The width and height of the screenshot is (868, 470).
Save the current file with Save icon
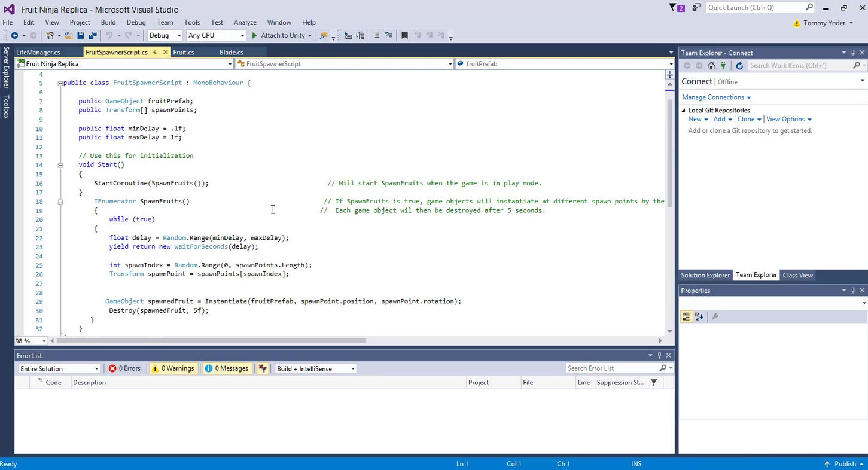(81, 35)
